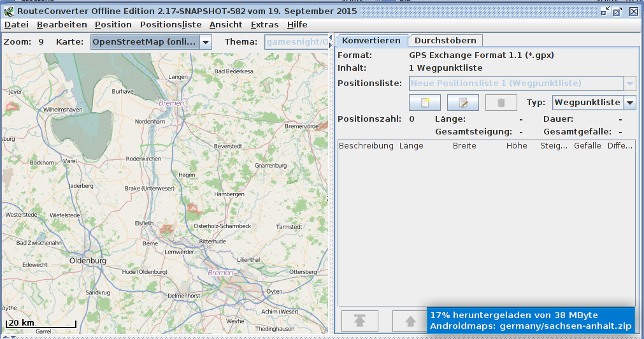The width and height of the screenshot is (644, 339).
Task: Open the Positionsliste menu in the menu bar
Action: coord(171,25)
